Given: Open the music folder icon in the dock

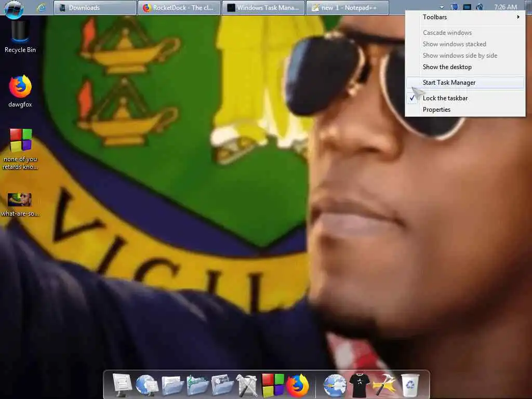Looking at the screenshot, I should tap(197, 385).
